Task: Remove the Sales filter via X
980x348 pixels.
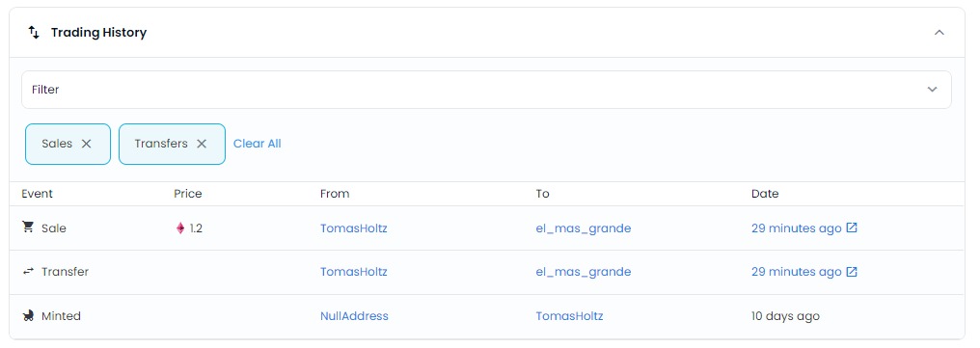Action: pos(86,144)
